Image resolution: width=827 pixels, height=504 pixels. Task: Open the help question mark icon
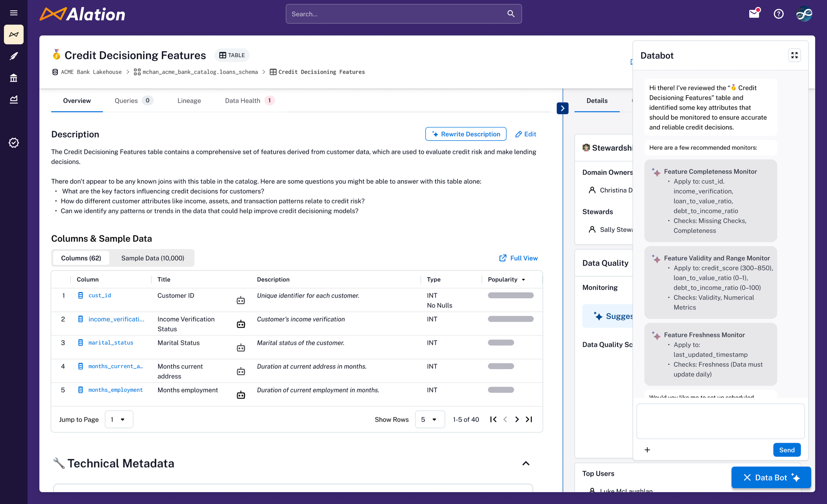pos(778,14)
